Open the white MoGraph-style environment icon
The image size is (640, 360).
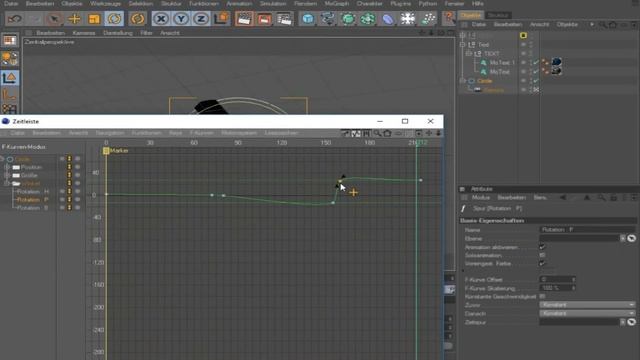(x=408, y=19)
